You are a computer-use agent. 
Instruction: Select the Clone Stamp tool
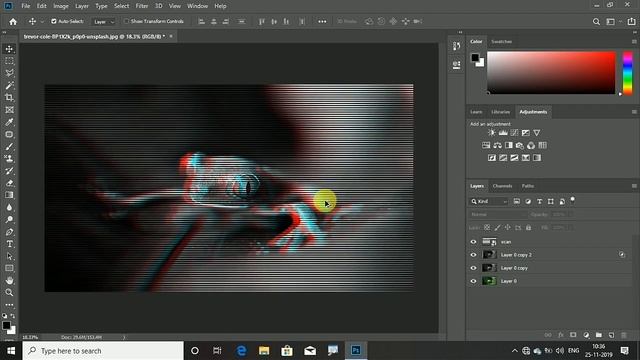[9, 159]
